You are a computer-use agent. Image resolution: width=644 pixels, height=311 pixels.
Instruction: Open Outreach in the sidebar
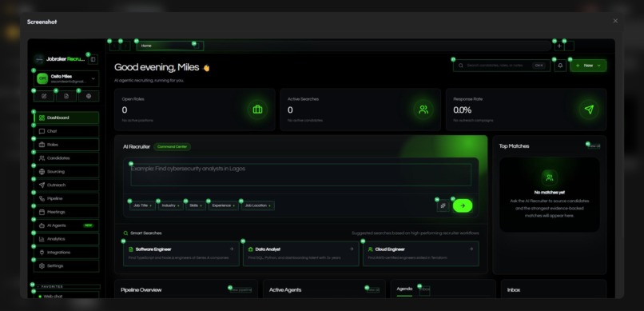66,185
